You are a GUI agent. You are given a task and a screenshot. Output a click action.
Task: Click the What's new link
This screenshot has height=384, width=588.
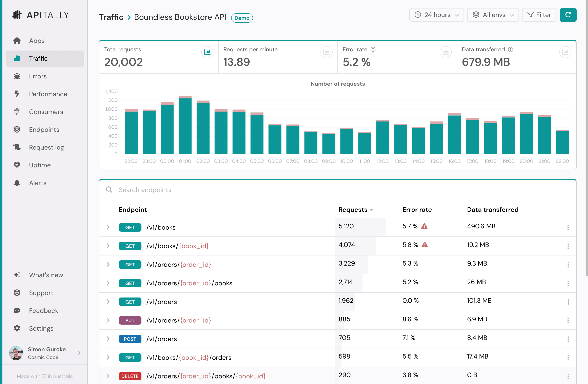46,275
